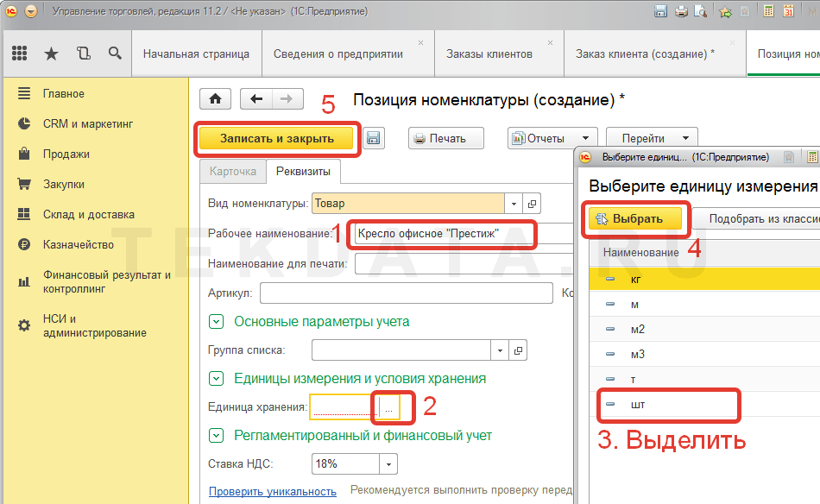This screenshot has width=820, height=504.
Task: Open Продажи section in sidebar
Action: (x=66, y=154)
